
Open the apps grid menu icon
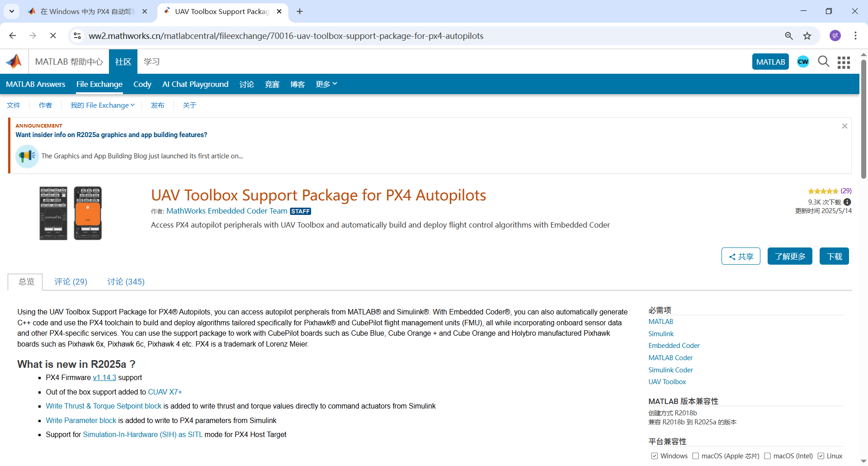[844, 62]
